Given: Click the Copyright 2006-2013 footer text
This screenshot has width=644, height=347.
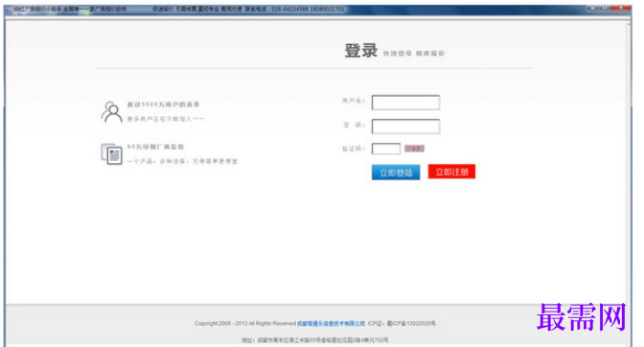Looking at the screenshot, I should pyautogui.click(x=244, y=324).
